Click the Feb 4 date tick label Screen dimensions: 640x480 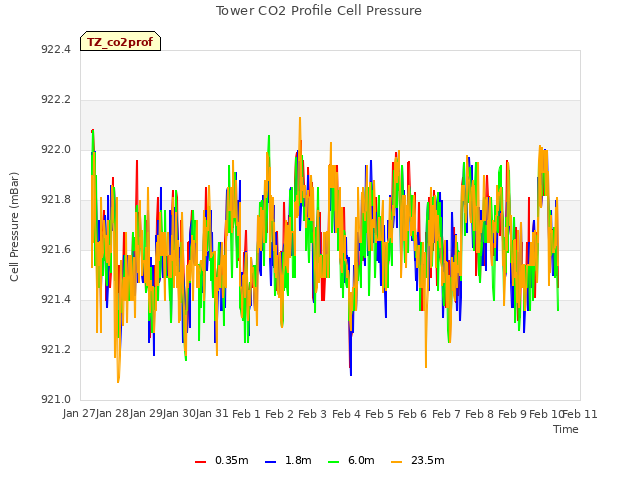(x=346, y=414)
